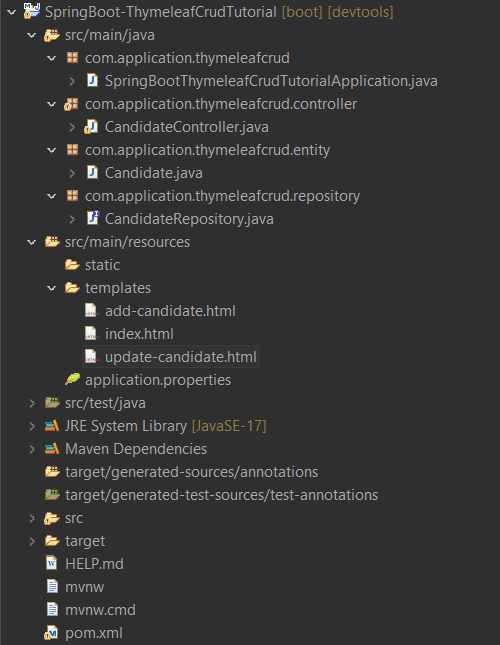Expand CandidateRepository.java members
Screen dimensions: 500x645
pyautogui.click(x=72, y=219)
